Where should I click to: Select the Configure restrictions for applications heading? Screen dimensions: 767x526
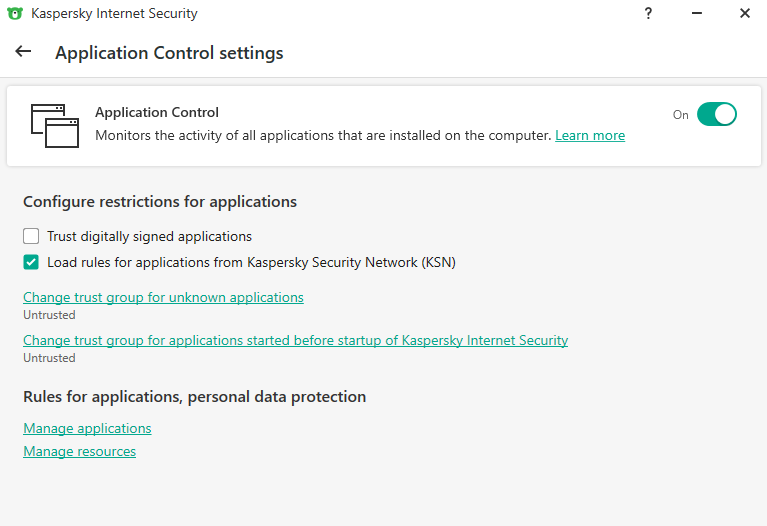pyautogui.click(x=160, y=202)
